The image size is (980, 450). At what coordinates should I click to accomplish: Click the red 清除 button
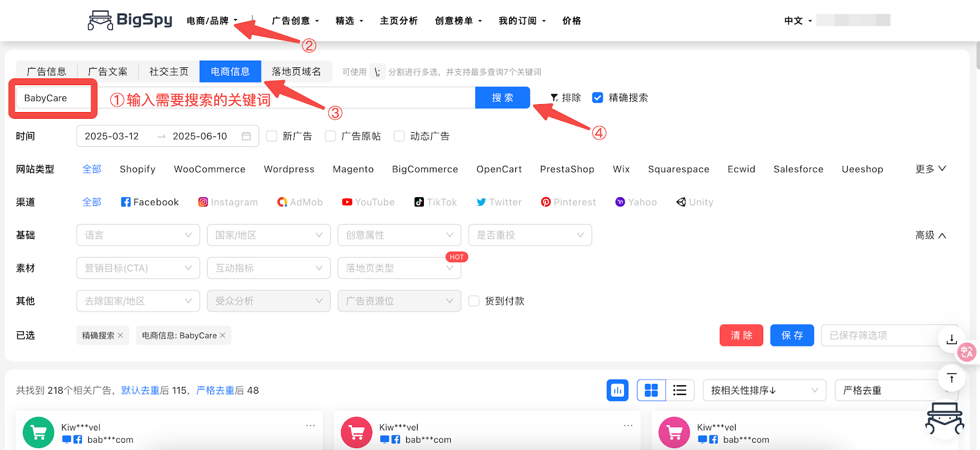click(741, 336)
